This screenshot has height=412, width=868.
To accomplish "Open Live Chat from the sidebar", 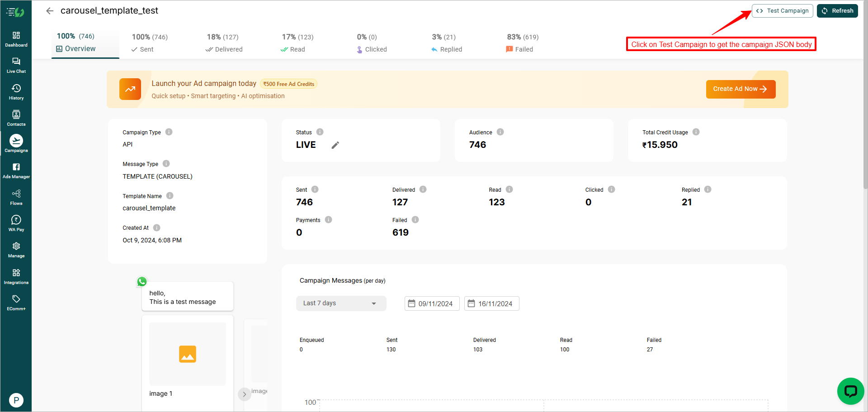I will 16,65.
